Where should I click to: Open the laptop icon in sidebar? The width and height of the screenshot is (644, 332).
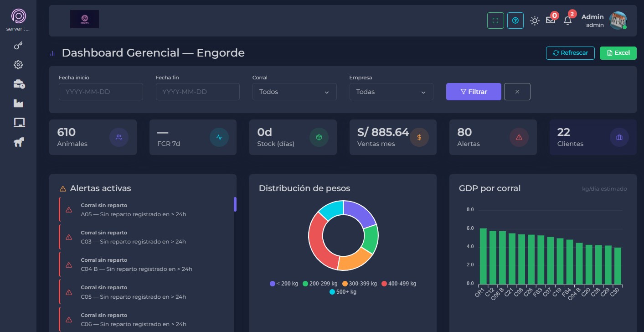[x=18, y=123]
